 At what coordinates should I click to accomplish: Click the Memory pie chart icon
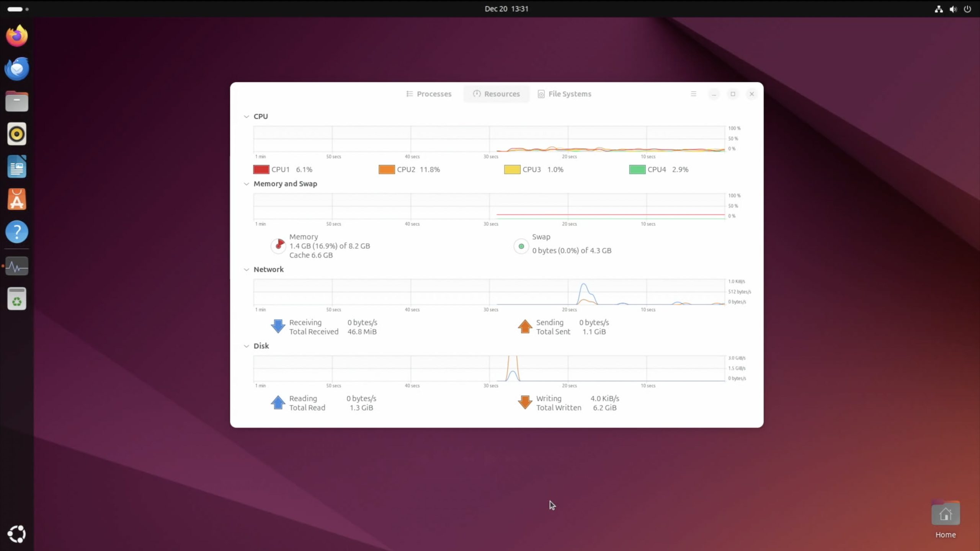278,246
